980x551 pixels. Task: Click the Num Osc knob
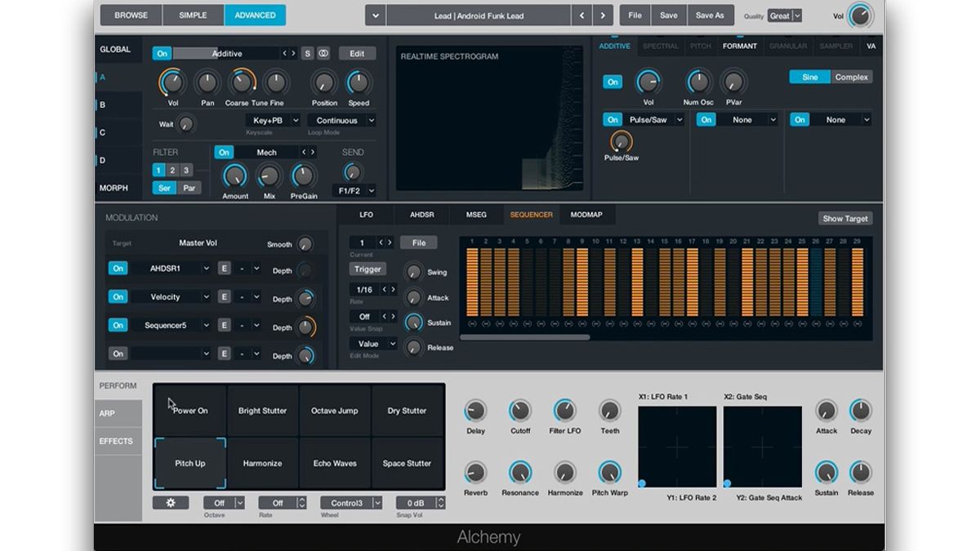point(698,82)
